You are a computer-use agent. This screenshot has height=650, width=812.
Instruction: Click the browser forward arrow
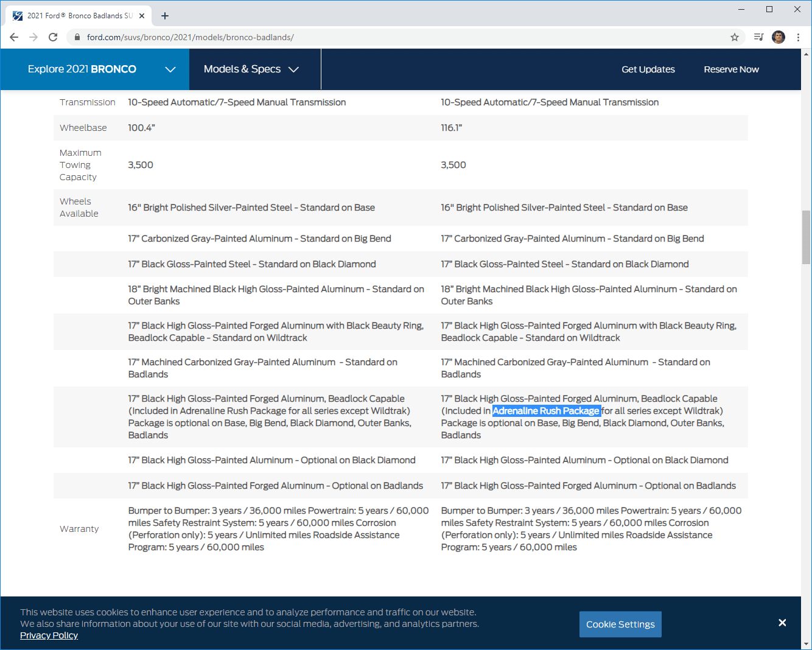(x=33, y=37)
